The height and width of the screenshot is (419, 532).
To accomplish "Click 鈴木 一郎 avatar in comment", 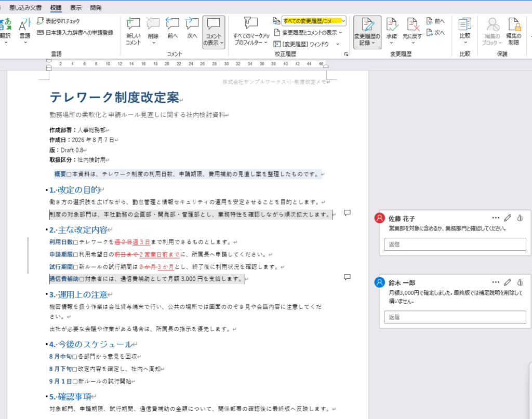I will 379,282.
